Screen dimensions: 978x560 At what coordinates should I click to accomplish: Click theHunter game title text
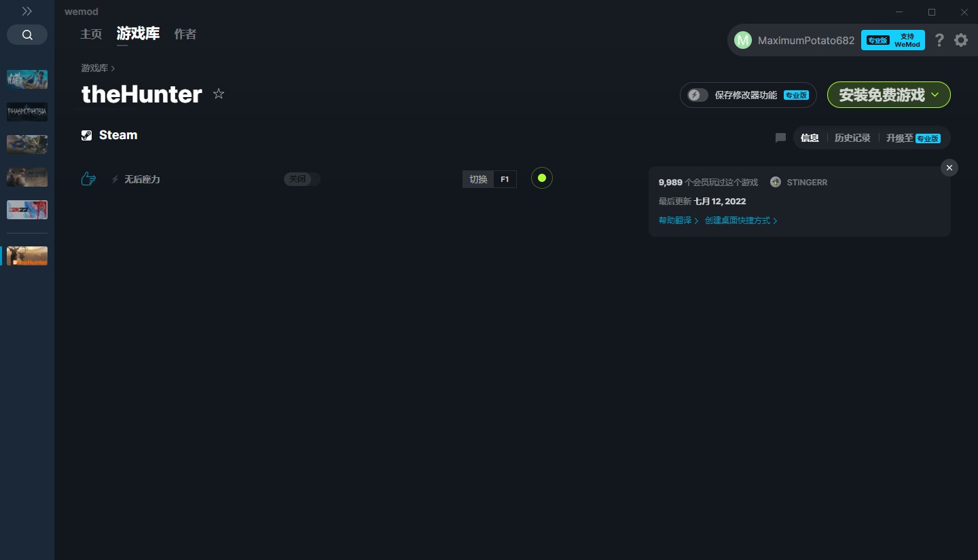click(x=141, y=94)
